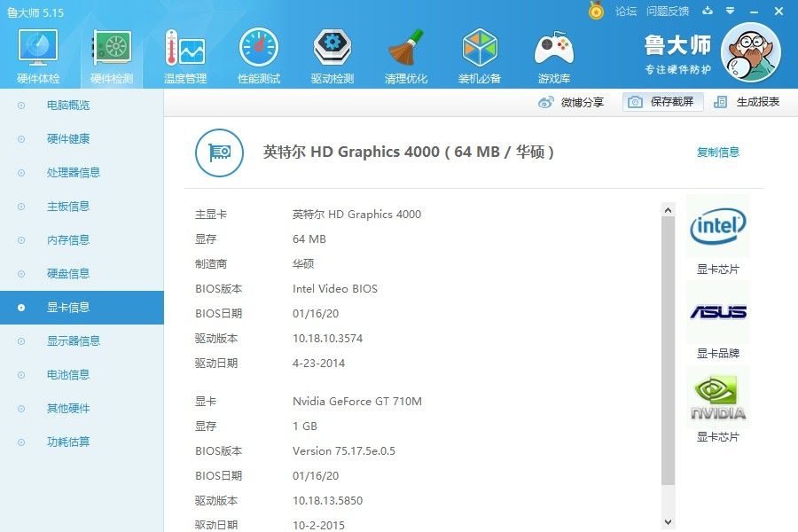Click the 64 MB memory value

309,239
